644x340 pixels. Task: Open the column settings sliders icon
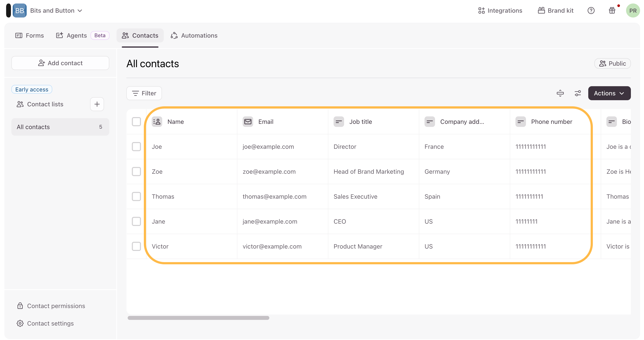[578, 93]
